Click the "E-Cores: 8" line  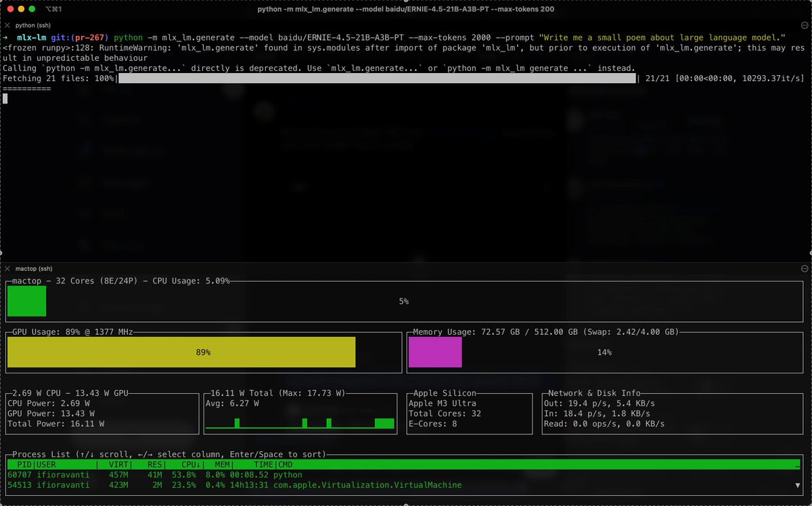point(432,423)
